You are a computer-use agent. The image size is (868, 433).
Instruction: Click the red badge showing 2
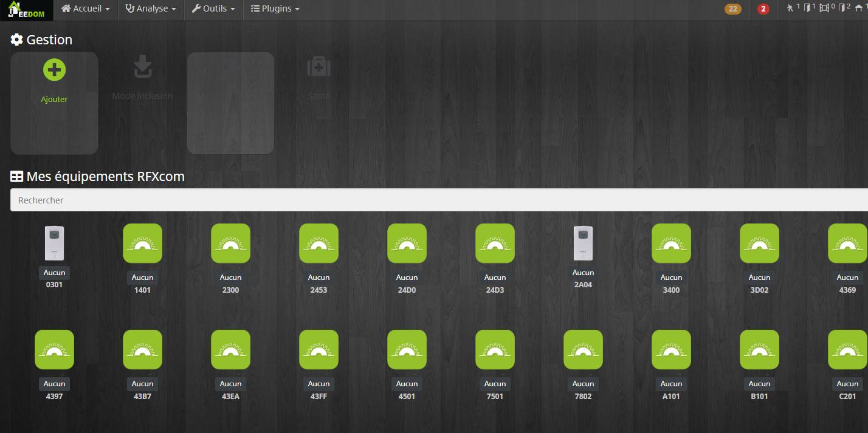763,9
